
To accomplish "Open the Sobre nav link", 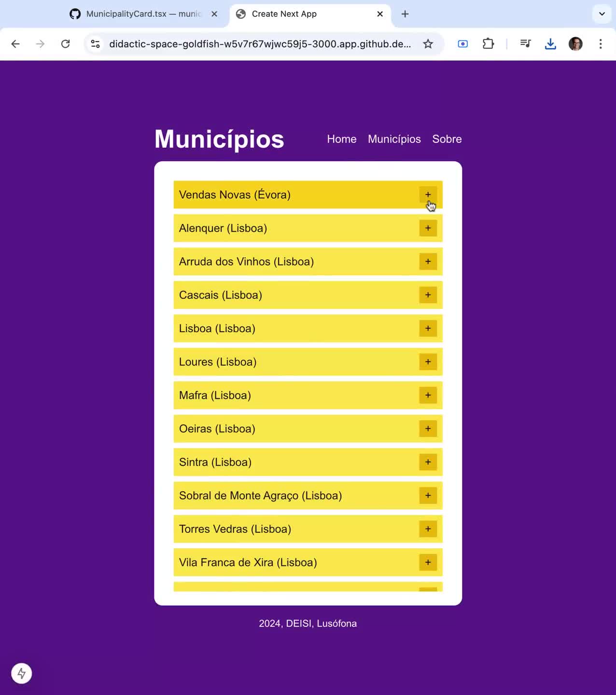I will [x=447, y=139].
